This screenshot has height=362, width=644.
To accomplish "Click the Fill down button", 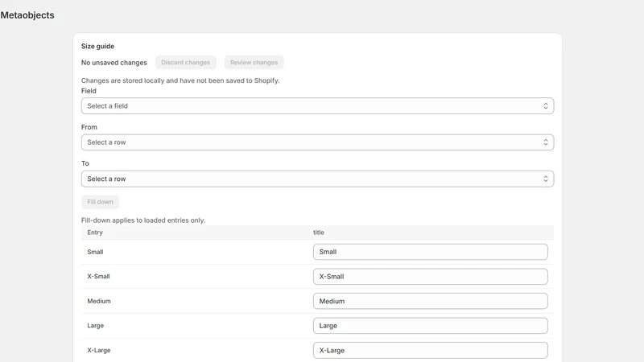I will coord(100,202).
